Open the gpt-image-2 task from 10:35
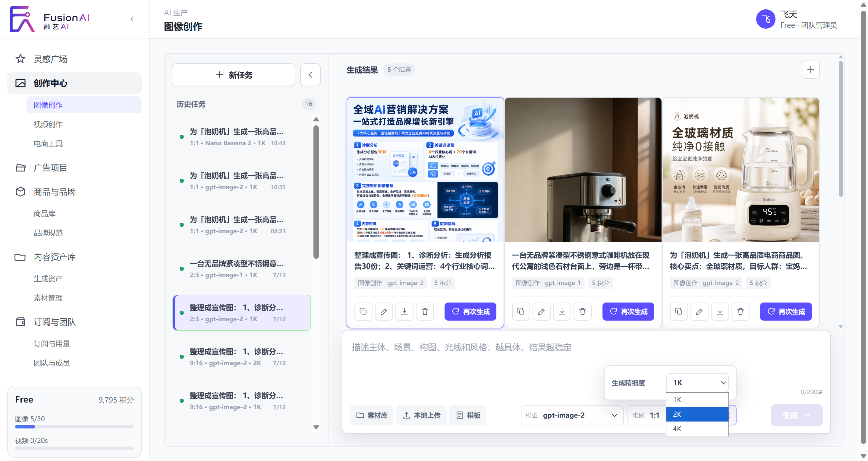Viewport: 868px width, 461px height. tap(242, 181)
